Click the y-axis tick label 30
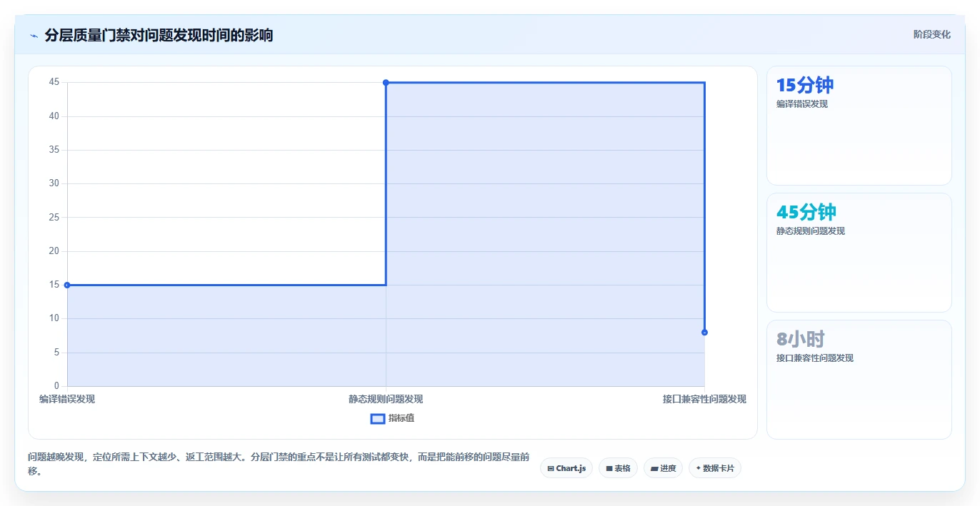This screenshot has width=980, height=506. [x=54, y=183]
